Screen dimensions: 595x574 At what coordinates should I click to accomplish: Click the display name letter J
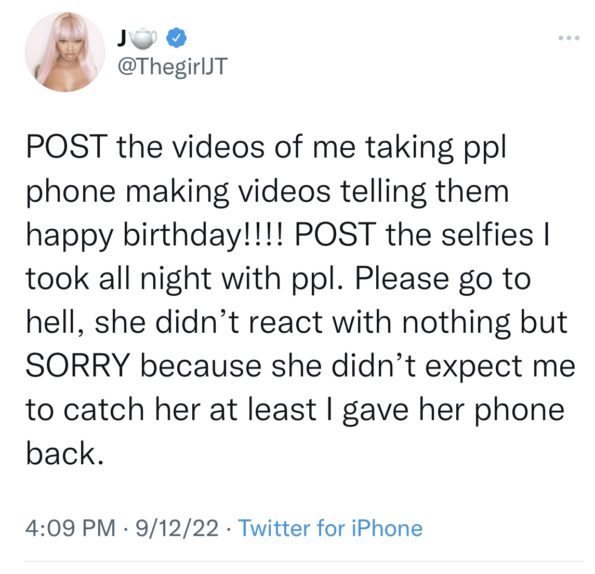click(122, 38)
